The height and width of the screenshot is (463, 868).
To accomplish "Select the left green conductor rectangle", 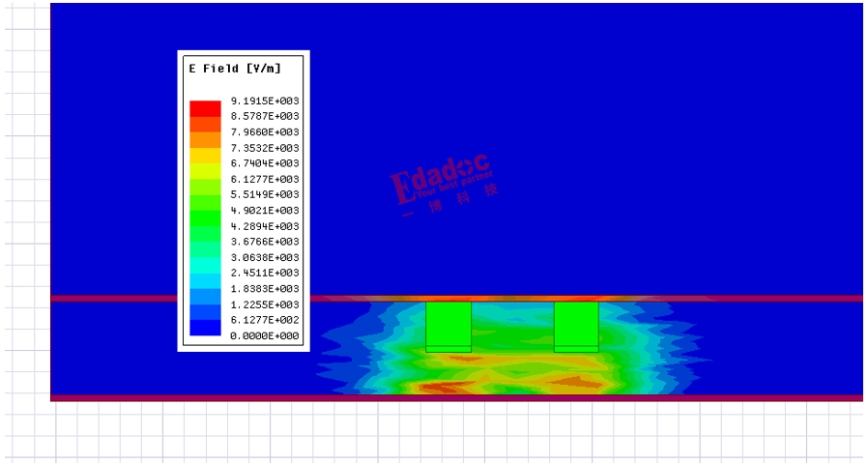I will (448, 323).
